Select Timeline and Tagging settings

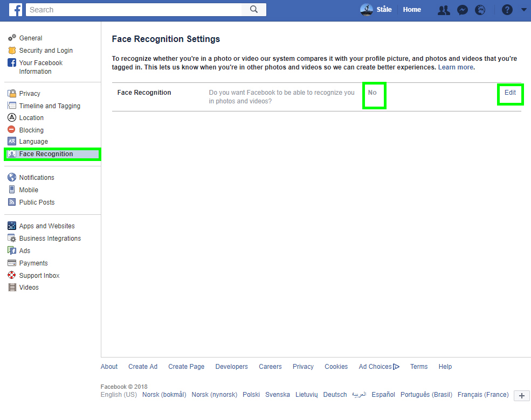(x=50, y=106)
